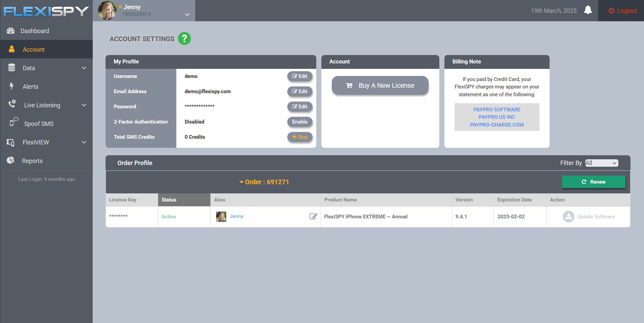
Task: Click the demo@flexispy.com email value
Action: pos(208,91)
